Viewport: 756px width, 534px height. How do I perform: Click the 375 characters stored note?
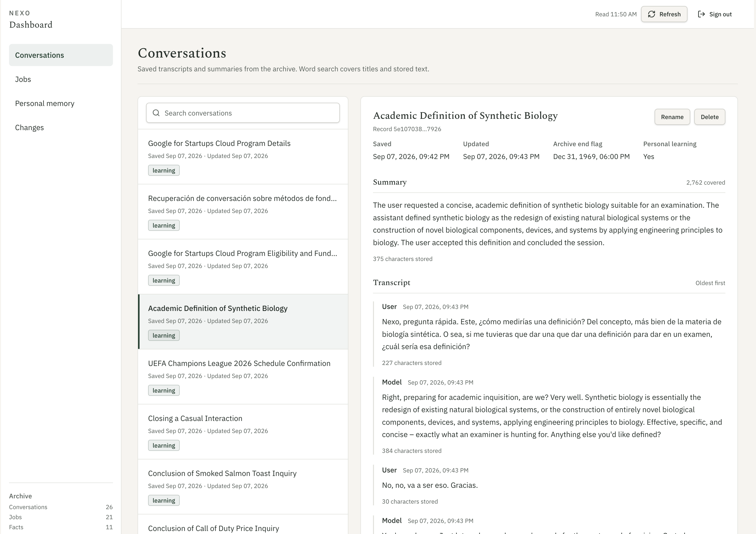click(x=403, y=259)
